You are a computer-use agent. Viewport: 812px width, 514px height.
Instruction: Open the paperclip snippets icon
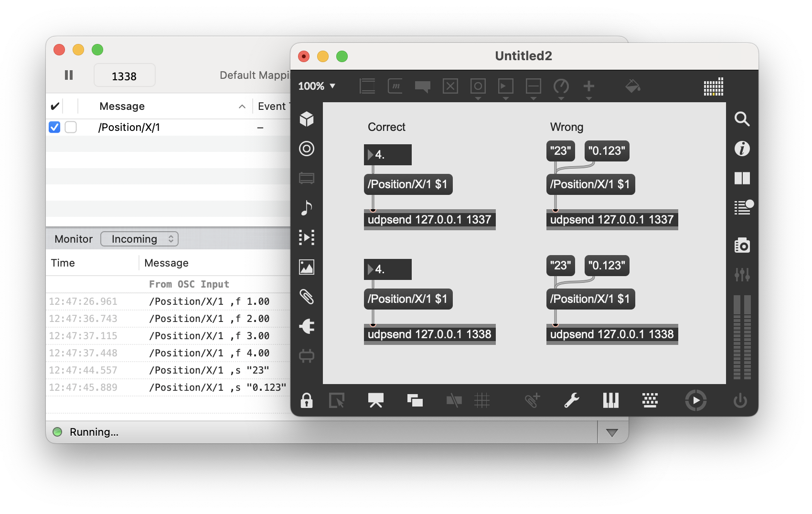(x=307, y=297)
